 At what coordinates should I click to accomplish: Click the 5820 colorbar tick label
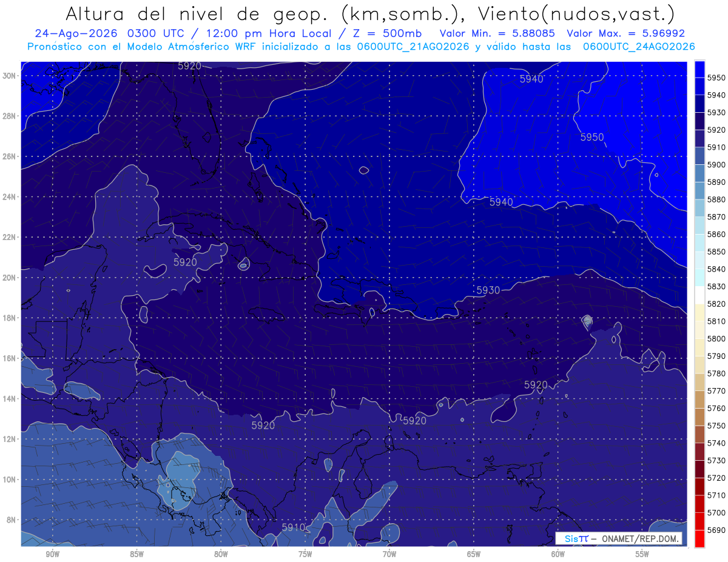pos(716,304)
